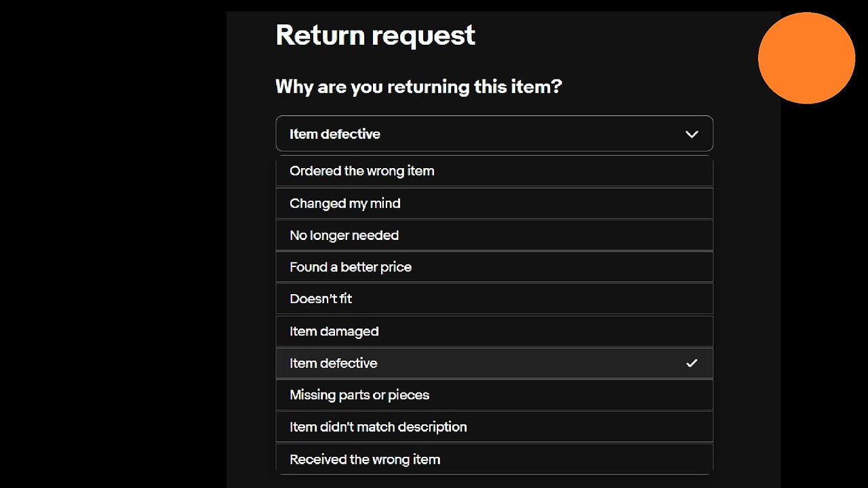Click the Item damaged label text
Viewport: 868px width, 488px height.
pyautogui.click(x=334, y=331)
